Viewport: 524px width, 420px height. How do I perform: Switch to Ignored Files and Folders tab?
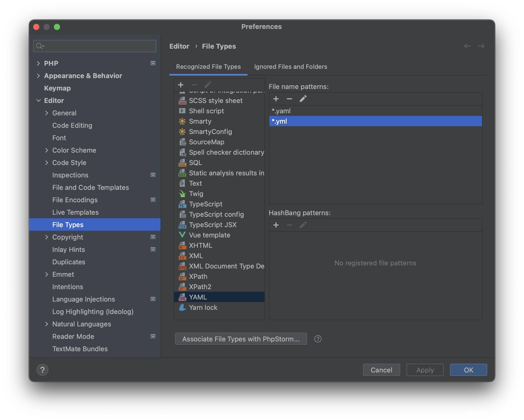[290, 67]
